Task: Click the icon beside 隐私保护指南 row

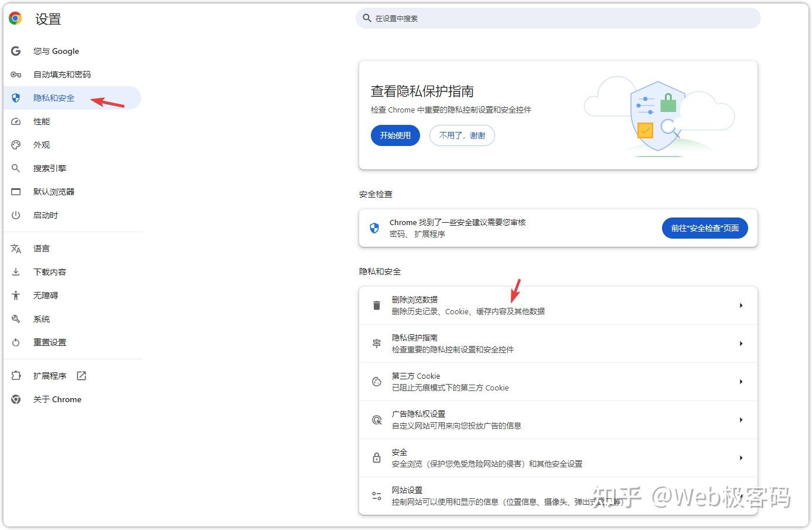Action: pos(377,344)
